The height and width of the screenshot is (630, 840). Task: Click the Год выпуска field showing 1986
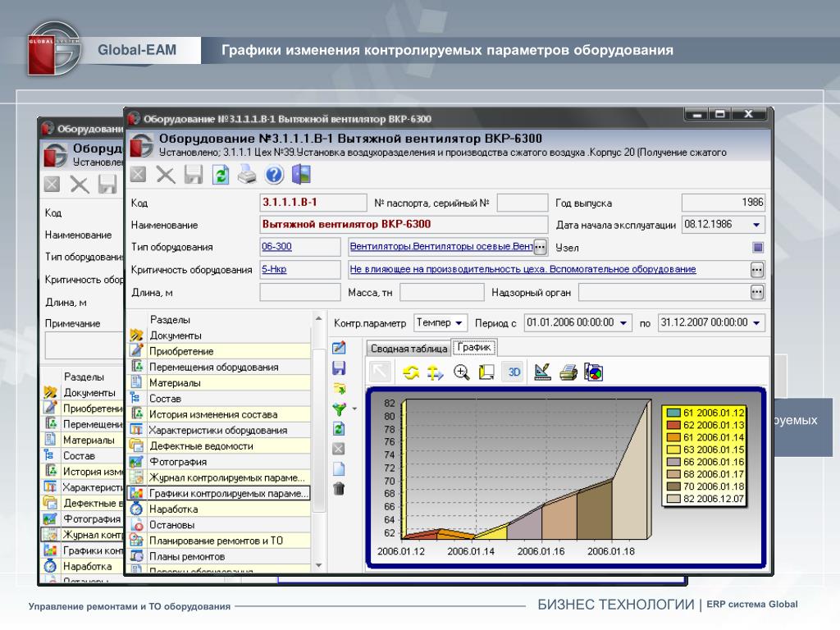724,203
